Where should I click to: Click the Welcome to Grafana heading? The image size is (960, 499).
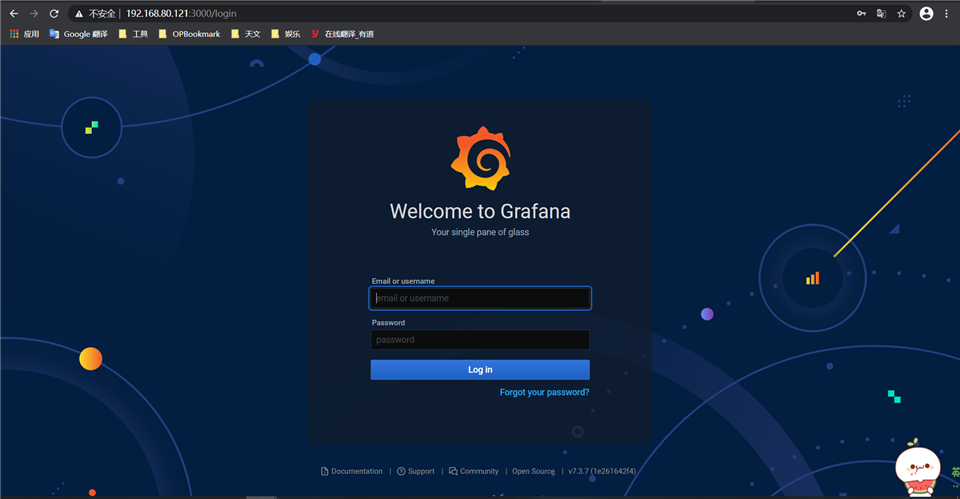click(480, 211)
